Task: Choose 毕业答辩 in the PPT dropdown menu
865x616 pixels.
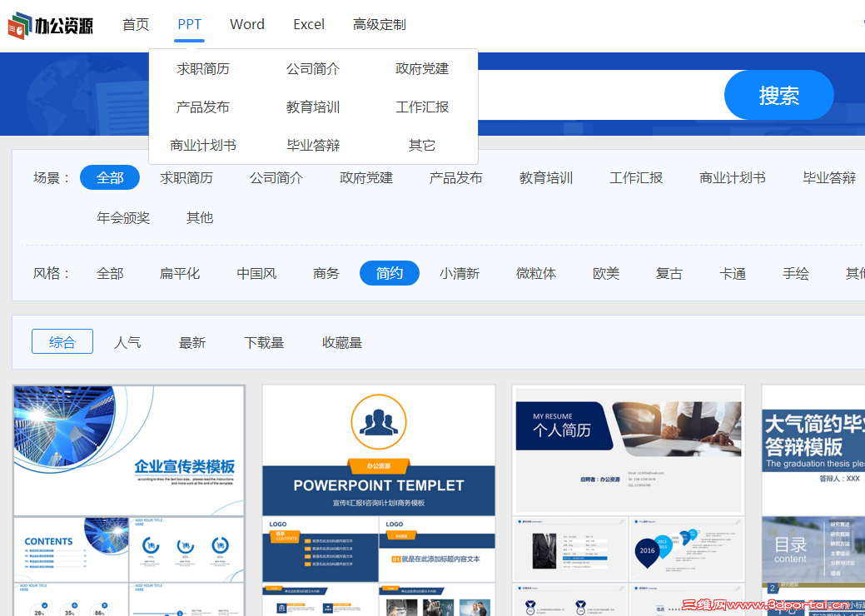Action: pos(313,145)
